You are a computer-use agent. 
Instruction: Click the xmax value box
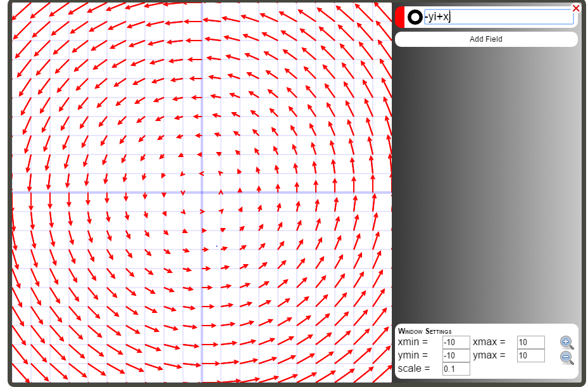coord(530,341)
